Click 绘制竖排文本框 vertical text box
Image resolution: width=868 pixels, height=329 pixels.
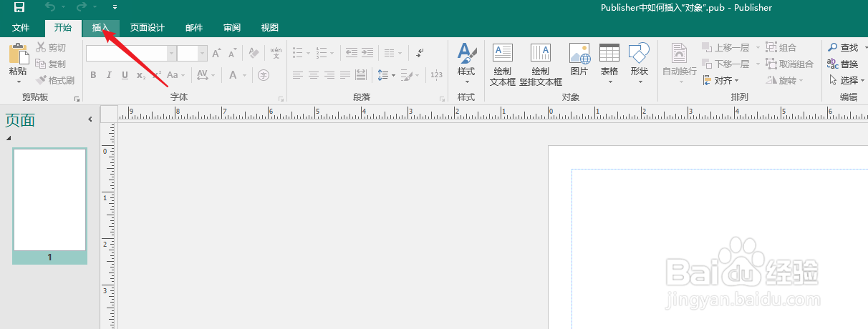tap(541, 64)
